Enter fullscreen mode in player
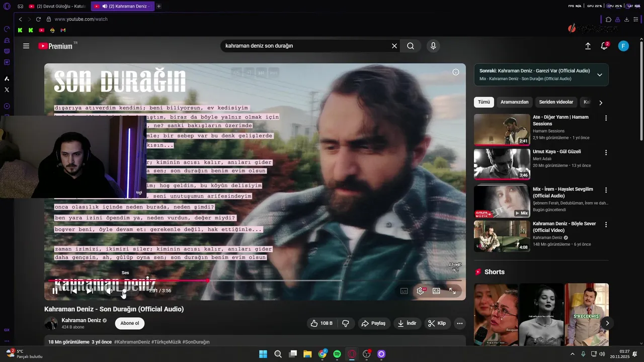The image size is (644, 362). [x=452, y=291]
